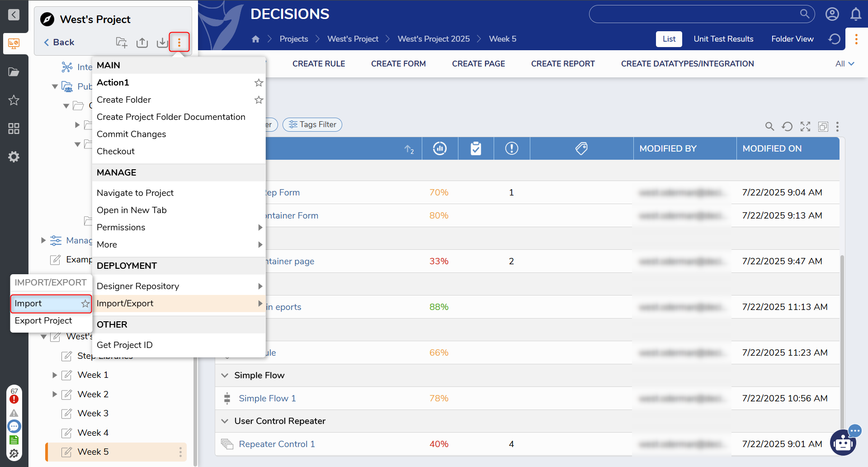Click the home breadcrumb icon
868x467 pixels.
click(255, 39)
